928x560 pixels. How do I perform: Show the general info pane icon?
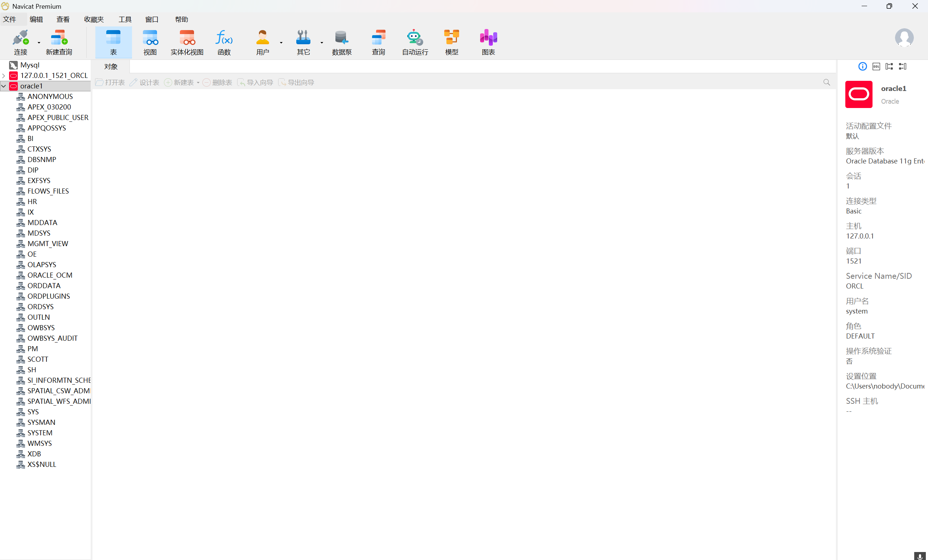point(862,67)
